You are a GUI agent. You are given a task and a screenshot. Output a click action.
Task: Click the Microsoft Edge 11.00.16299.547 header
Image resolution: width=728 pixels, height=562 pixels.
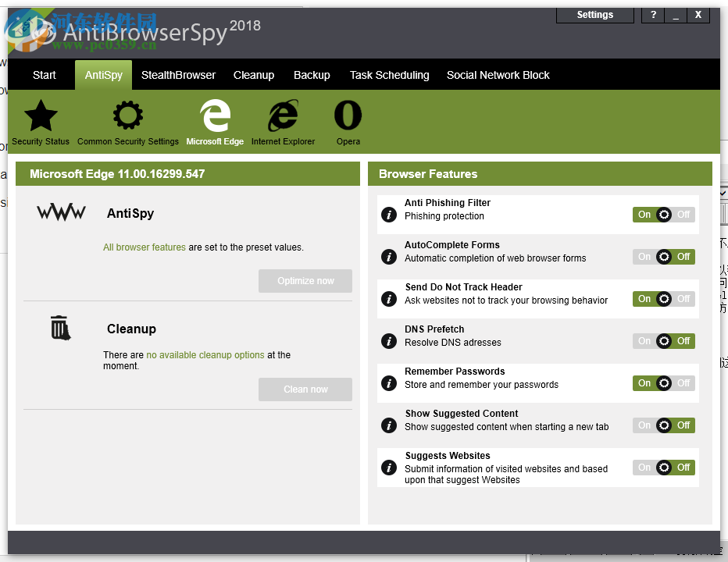pyautogui.click(x=117, y=174)
